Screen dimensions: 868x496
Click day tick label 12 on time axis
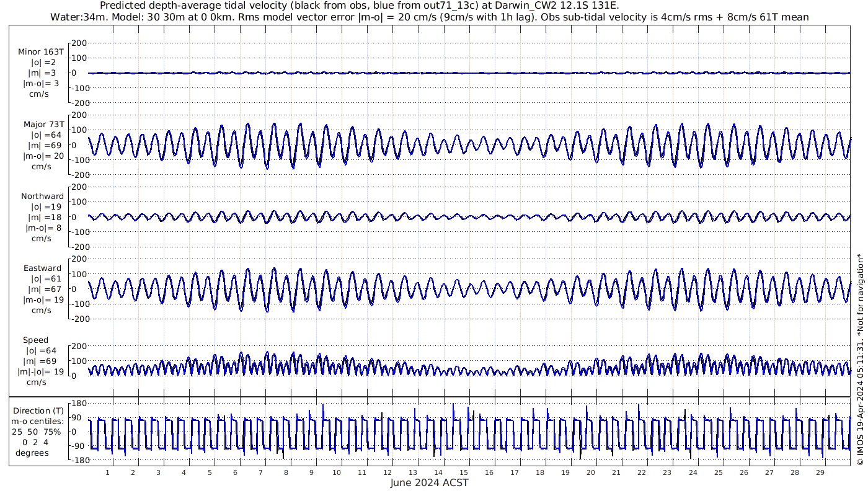point(387,472)
